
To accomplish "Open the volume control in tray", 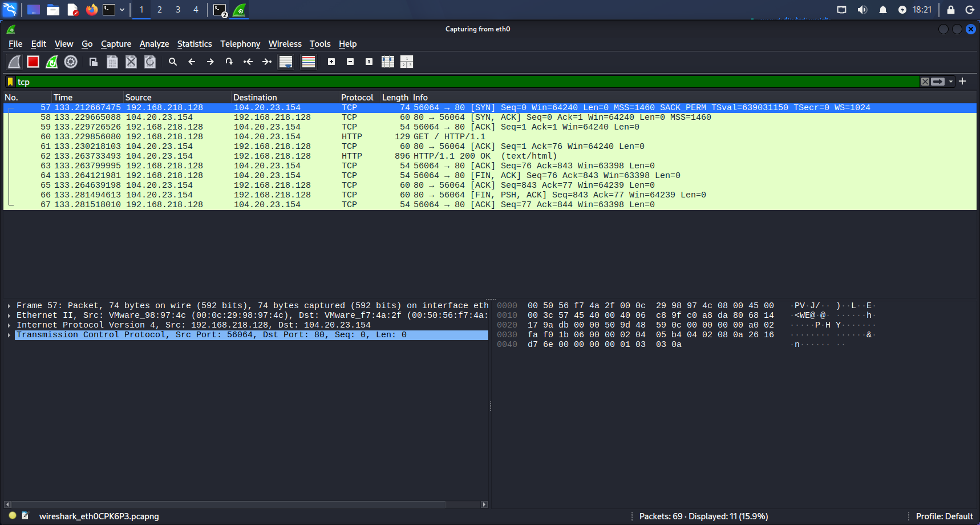I will pyautogui.click(x=862, y=10).
